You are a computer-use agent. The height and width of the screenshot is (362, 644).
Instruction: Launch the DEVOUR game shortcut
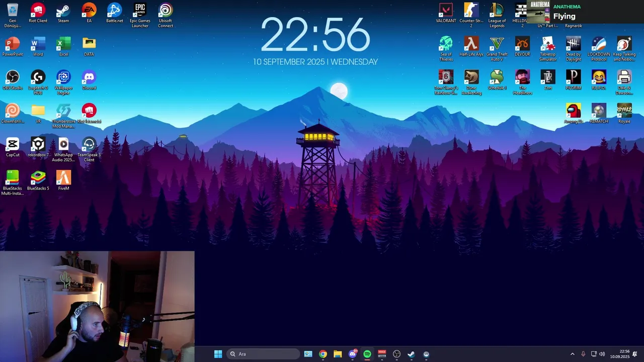point(522,47)
